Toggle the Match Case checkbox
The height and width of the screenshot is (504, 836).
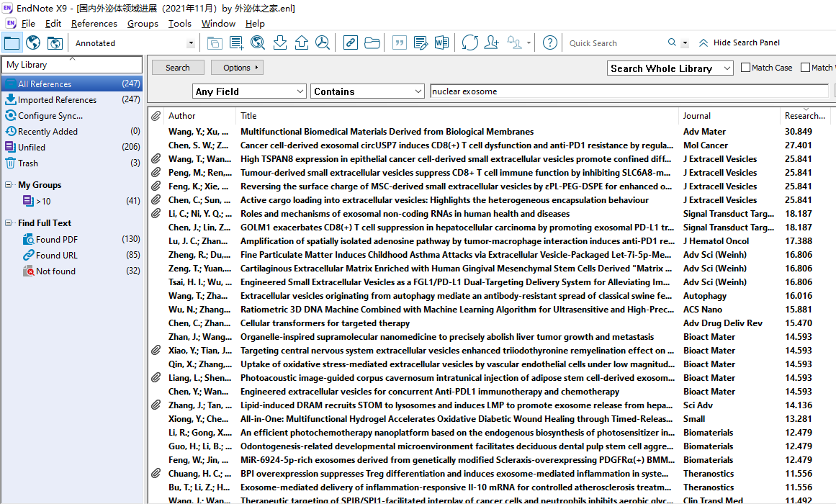(x=745, y=67)
